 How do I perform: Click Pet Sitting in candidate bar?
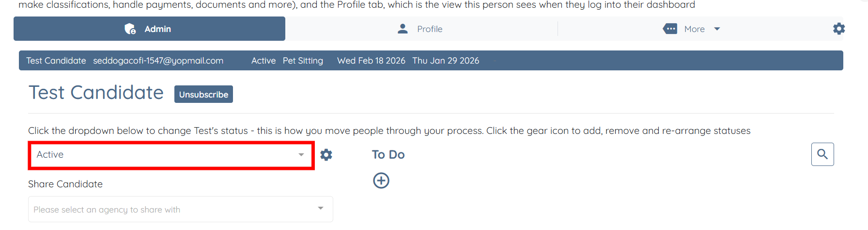303,61
